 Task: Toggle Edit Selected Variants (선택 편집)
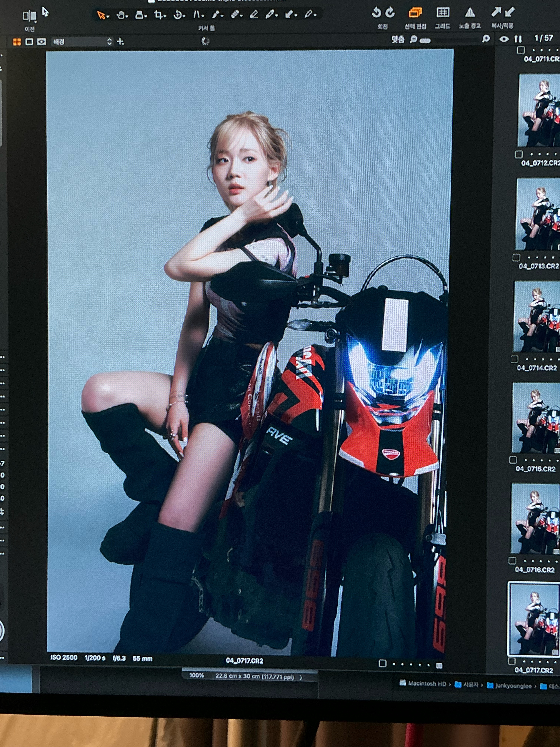click(x=415, y=13)
